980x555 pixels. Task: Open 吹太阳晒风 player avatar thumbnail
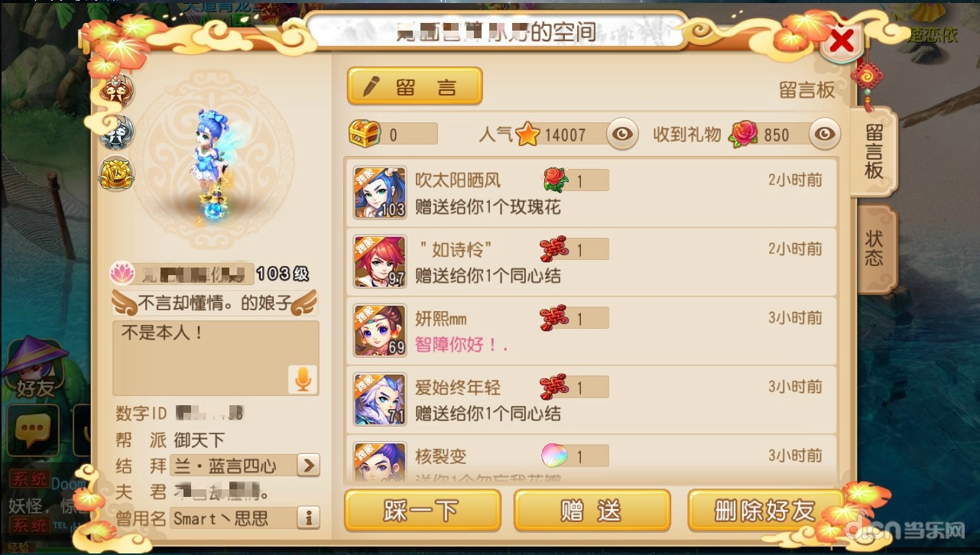click(x=380, y=192)
